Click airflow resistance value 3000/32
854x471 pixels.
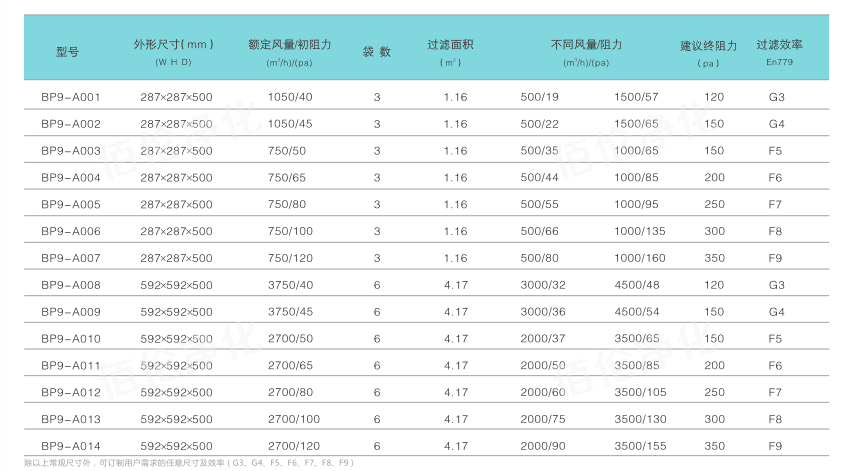pyautogui.click(x=543, y=285)
